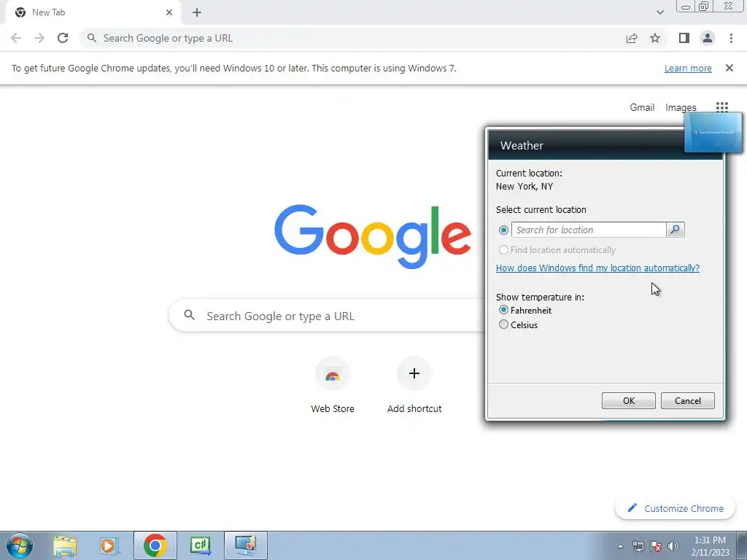Viewport: 747px width, 560px height.
Task: Select the Search for location radio button
Action: [503, 230]
